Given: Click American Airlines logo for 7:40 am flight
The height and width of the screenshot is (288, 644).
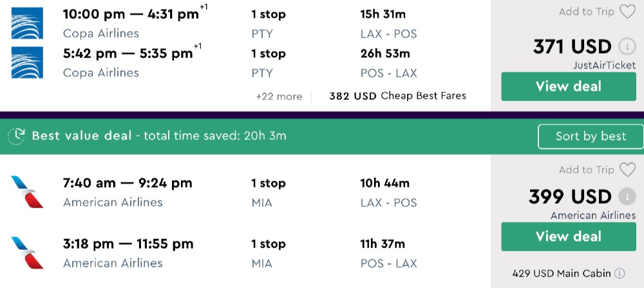Looking at the screenshot, I should click(x=27, y=192).
